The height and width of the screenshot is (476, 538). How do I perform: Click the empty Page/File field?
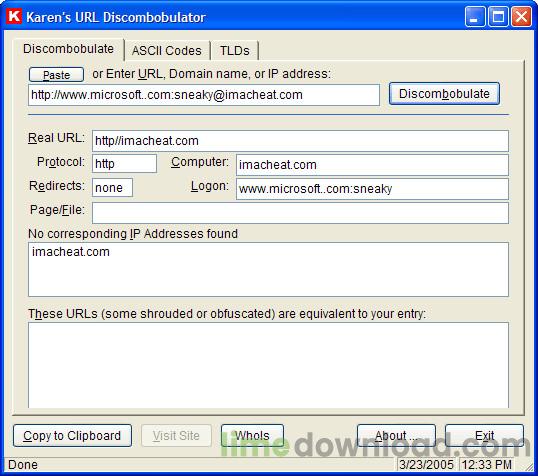(x=300, y=213)
